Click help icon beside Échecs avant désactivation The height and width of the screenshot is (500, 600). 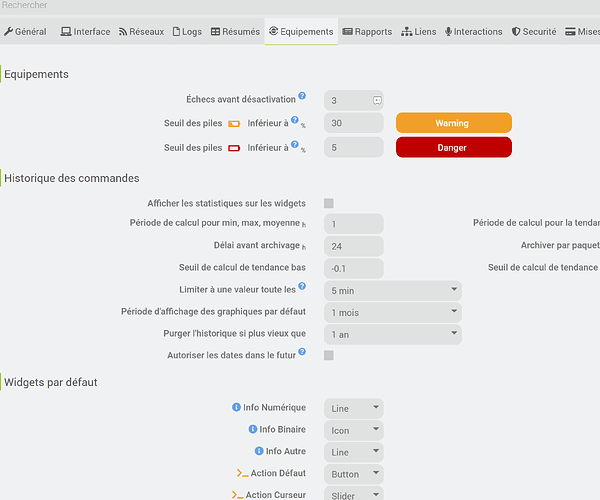[302, 96]
